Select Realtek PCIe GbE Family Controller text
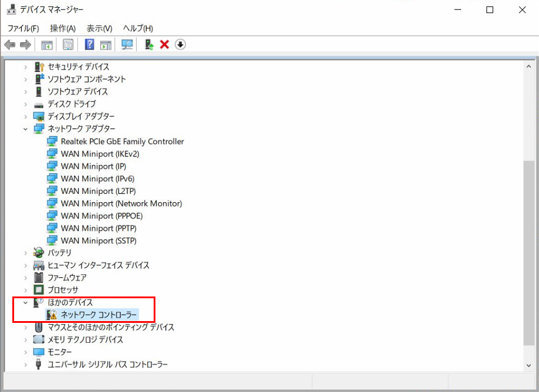Viewport: 539px width, 392px height. point(123,141)
